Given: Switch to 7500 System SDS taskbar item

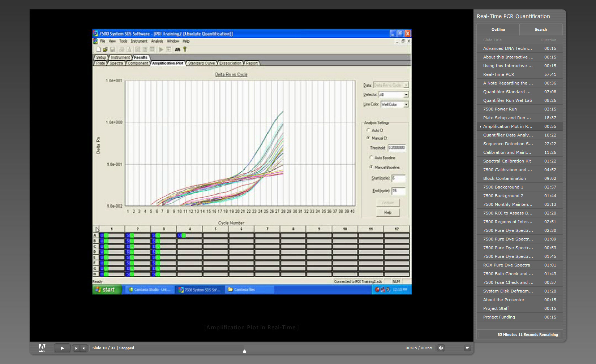Looking at the screenshot, I should (200, 290).
